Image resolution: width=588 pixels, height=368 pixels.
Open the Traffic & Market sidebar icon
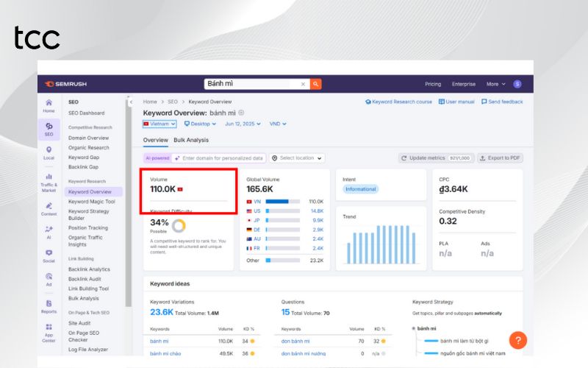click(49, 181)
